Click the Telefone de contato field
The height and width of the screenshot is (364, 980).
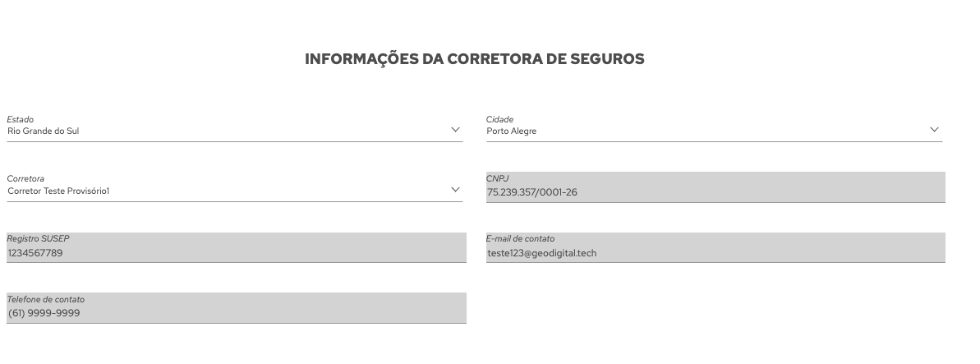coord(237,307)
